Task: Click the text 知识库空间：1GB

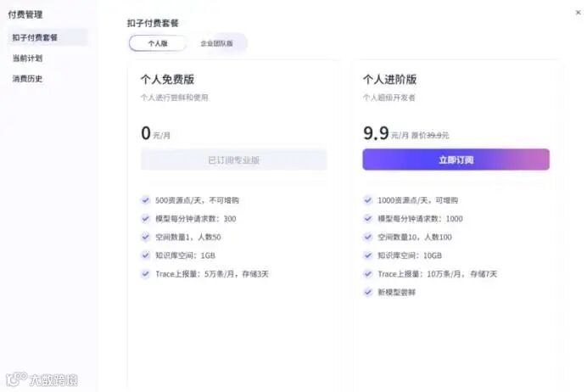Action: [185, 255]
